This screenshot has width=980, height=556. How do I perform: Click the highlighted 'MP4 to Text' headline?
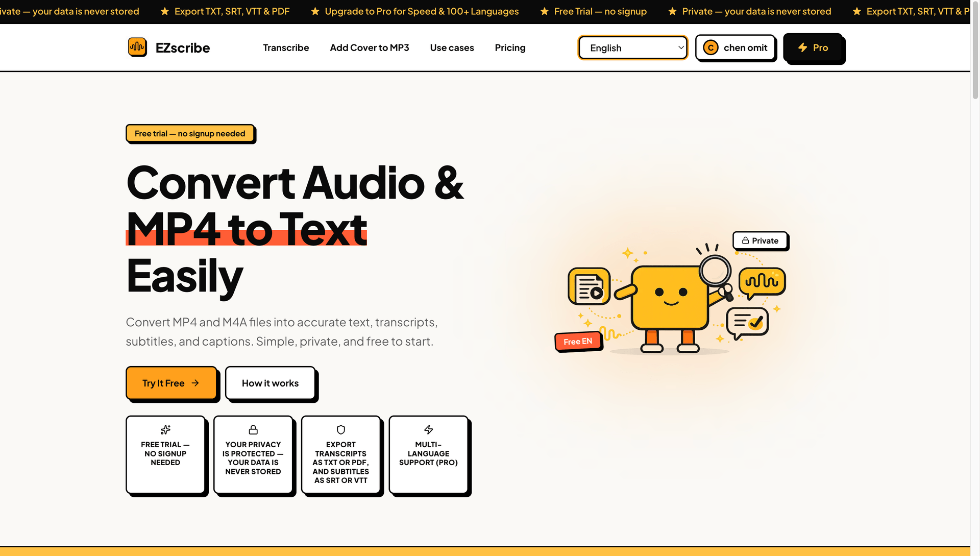[x=247, y=229]
